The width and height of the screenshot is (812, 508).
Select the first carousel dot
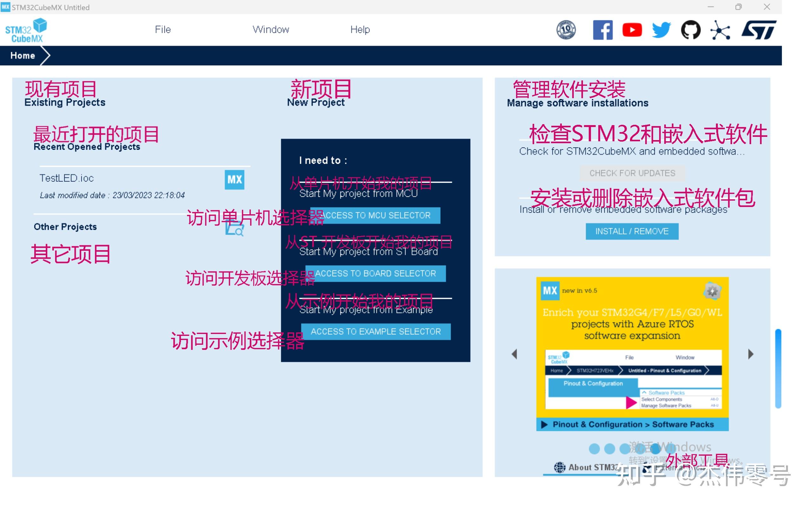(x=594, y=449)
